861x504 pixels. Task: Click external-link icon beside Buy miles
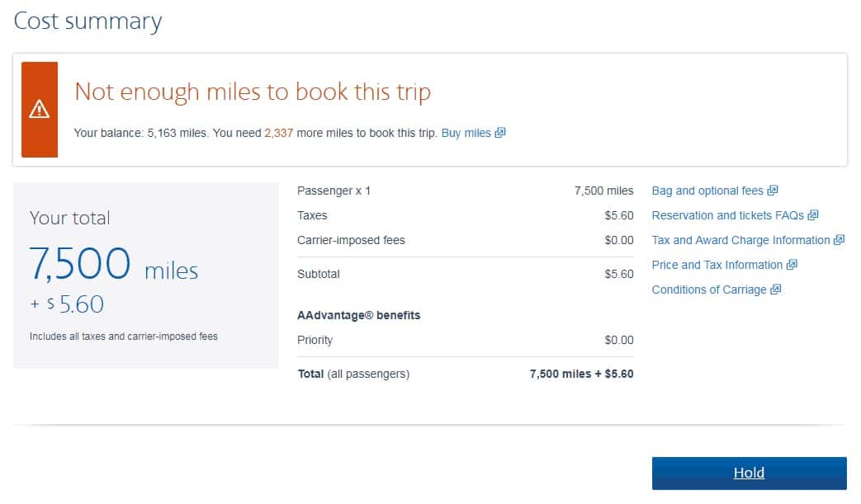(x=499, y=133)
